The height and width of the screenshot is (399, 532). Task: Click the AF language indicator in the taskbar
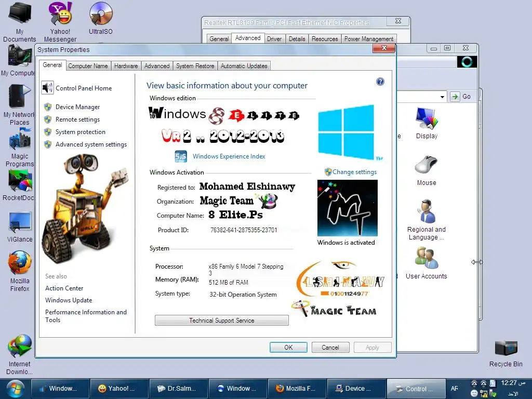(454, 389)
